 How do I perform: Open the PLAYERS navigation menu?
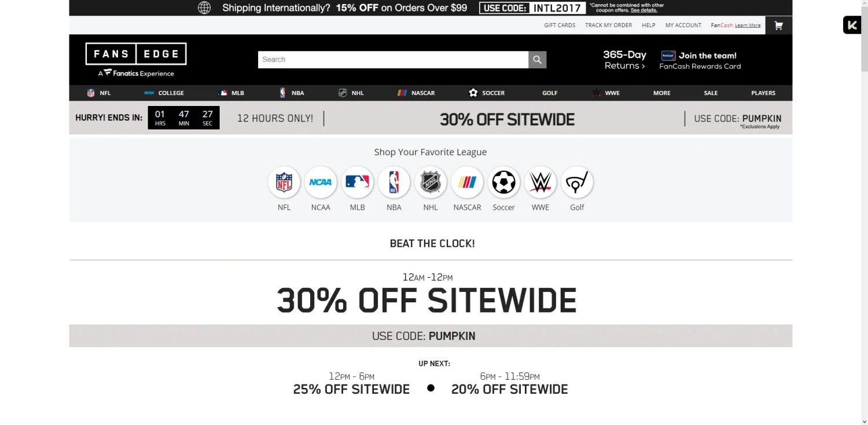(x=763, y=93)
